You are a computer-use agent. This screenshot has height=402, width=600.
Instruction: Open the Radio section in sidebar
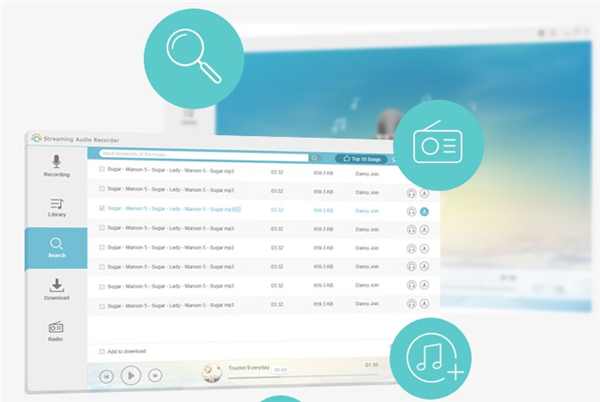point(56,330)
